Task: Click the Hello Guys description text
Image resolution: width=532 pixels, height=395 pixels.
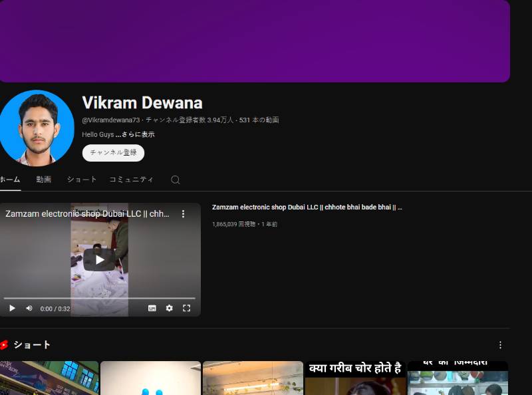Action: 98,134
